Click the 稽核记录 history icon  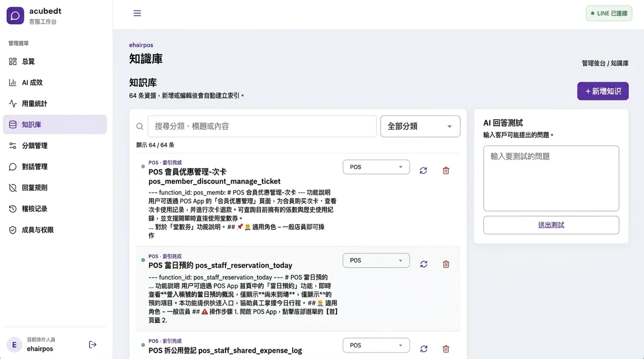click(x=13, y=209)
